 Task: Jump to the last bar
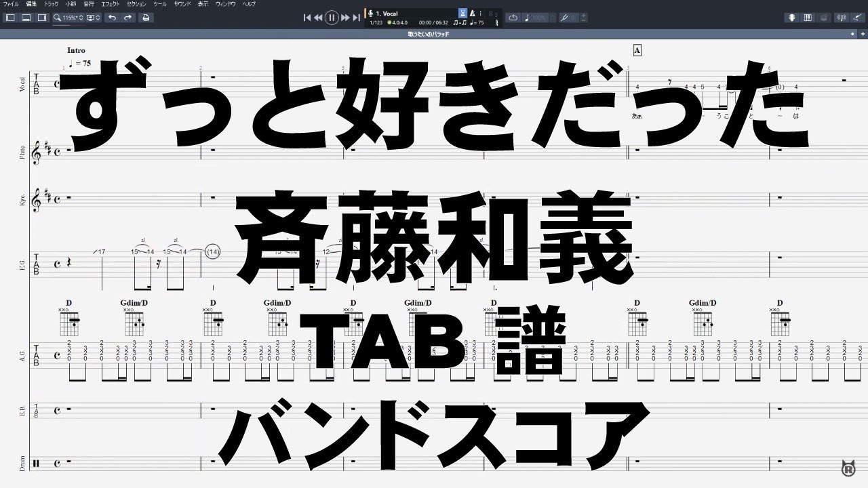356,18
